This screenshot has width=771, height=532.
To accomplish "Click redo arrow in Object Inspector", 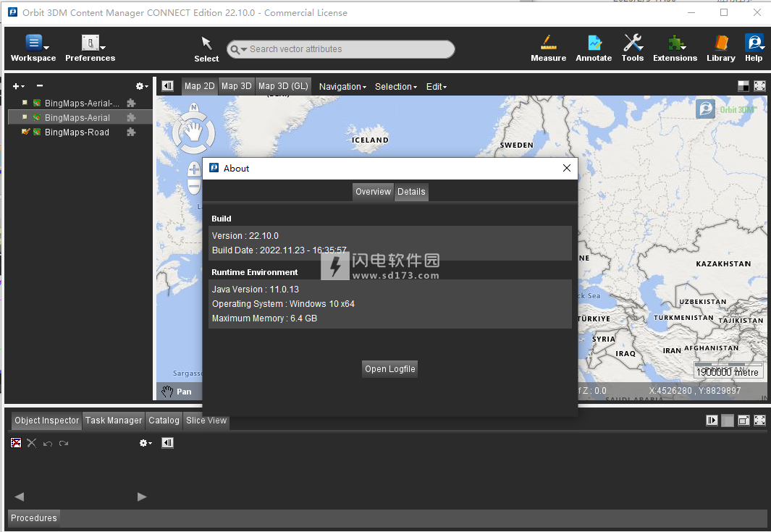I will point(64,444).
